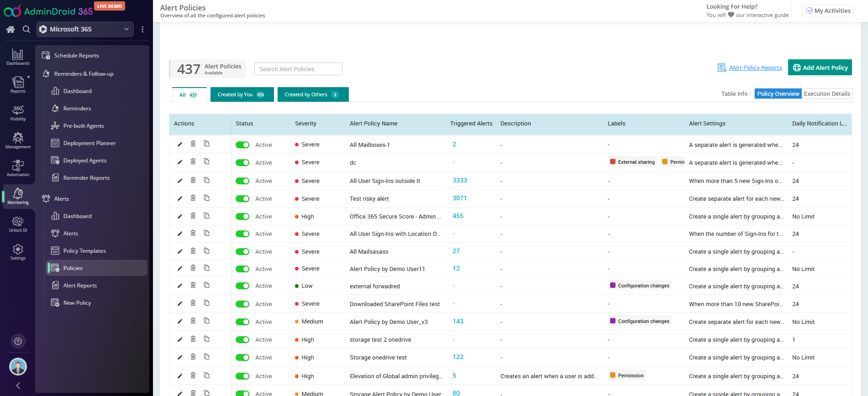Image resolution: width=868 pixels, height=396 pixels.
Task: Open the Automation sidebar section
Action: pos(18,168)
